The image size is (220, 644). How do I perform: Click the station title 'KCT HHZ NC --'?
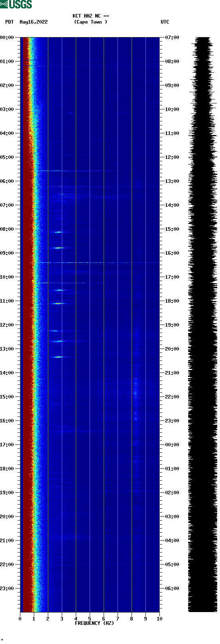91,16
